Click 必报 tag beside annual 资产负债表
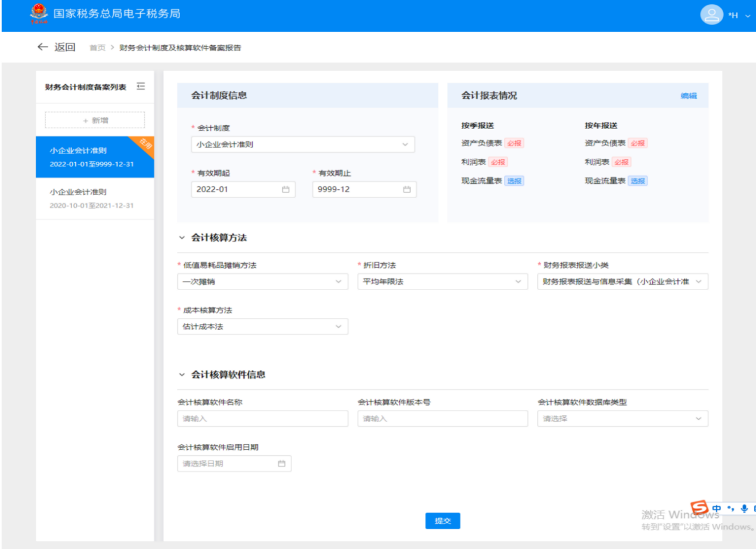 pyautogui.click(x=637, y=143)
